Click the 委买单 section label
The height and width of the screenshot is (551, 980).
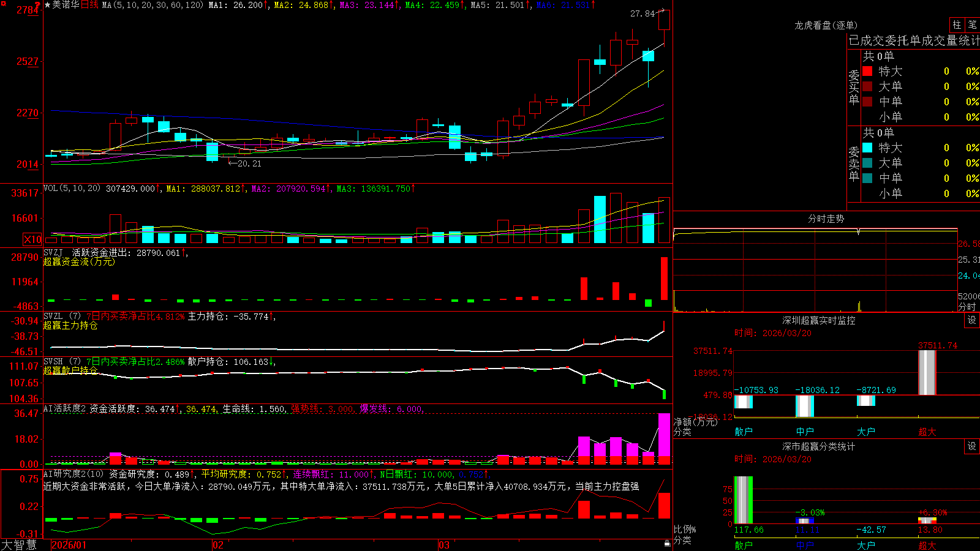point(854,87)
